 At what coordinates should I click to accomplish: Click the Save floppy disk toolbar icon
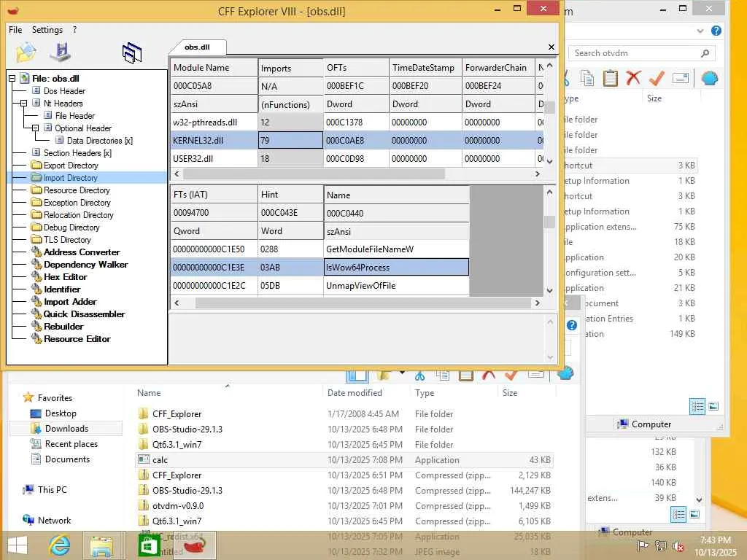(x=61, y=52)
